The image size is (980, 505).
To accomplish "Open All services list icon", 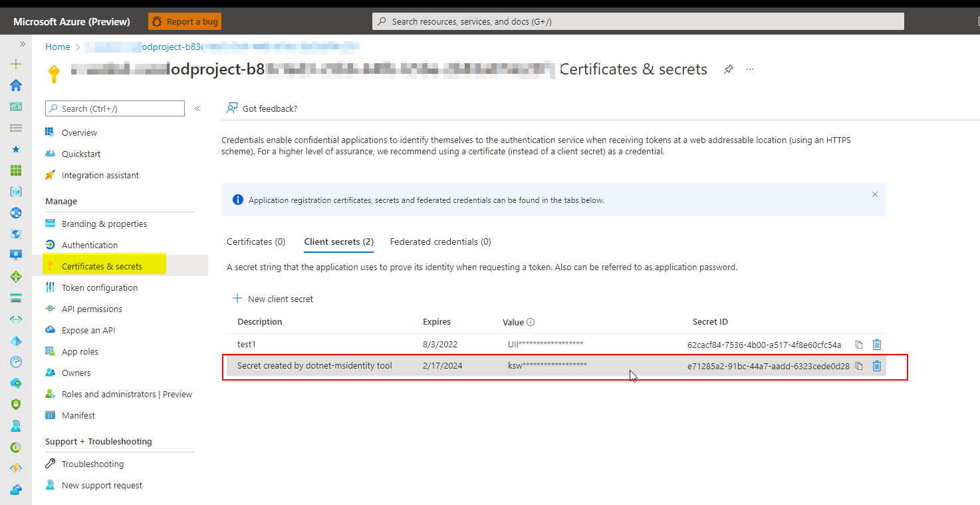I will [x=16, y=128].
